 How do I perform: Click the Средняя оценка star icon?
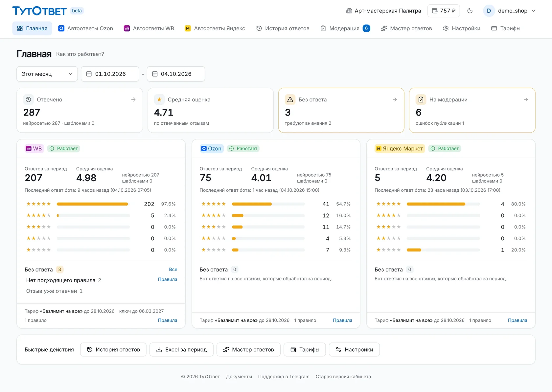point(159,99)
